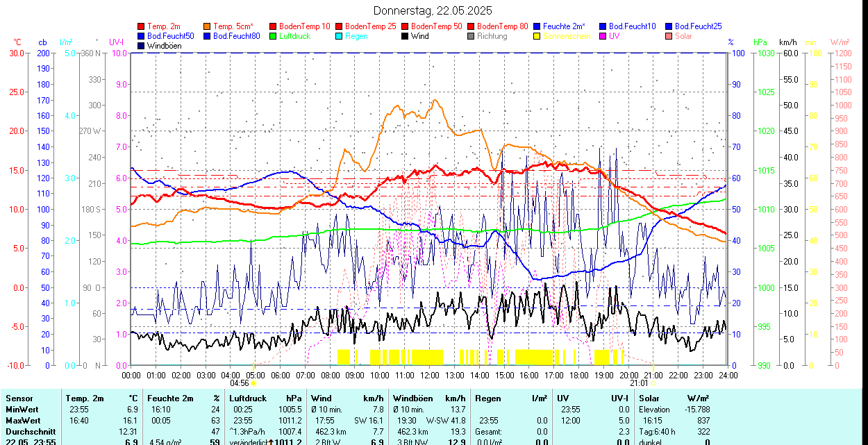Viewport: 868px width, 445px height.
Task: Click the black Wind legend square
Action: (405, 36)
